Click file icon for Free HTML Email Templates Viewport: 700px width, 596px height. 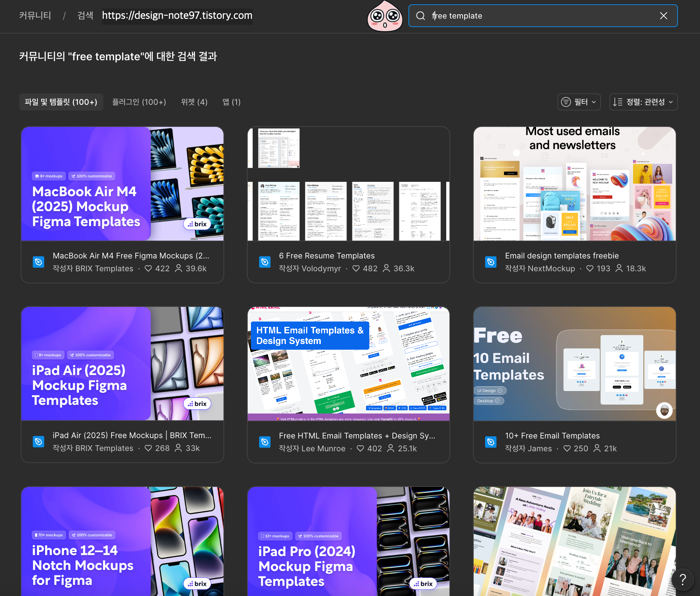pos(265,442)
